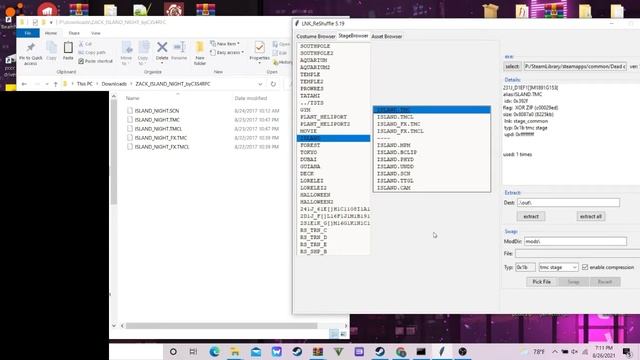Click the ModDir input field

click(575, 241)
